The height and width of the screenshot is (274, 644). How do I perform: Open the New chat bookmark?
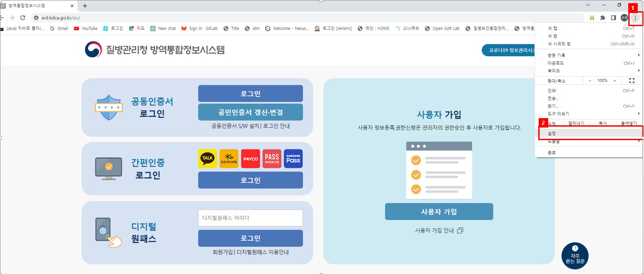(163, 28)
